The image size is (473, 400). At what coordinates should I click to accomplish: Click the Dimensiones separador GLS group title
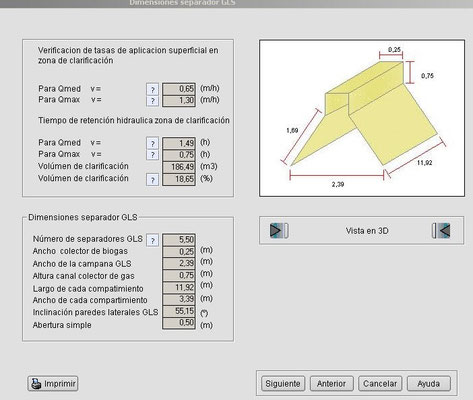(x=83, y=217)
